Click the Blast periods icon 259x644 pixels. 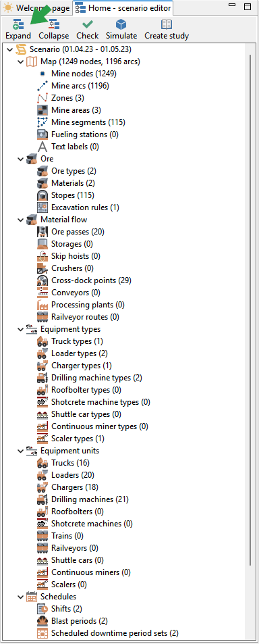[x=42, y=621]
